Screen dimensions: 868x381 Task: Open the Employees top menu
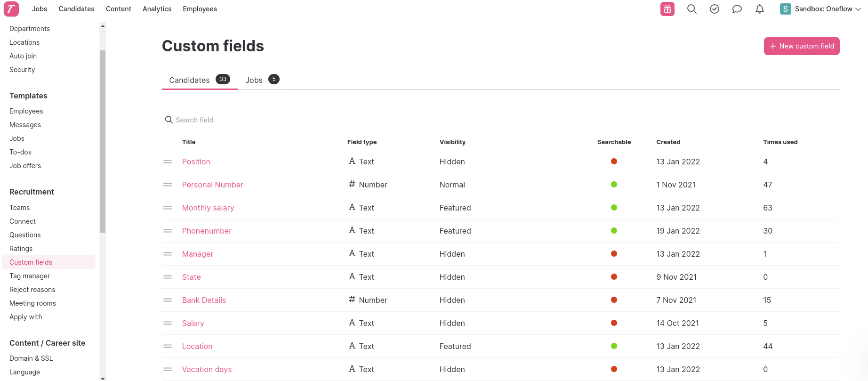point(200,9)
